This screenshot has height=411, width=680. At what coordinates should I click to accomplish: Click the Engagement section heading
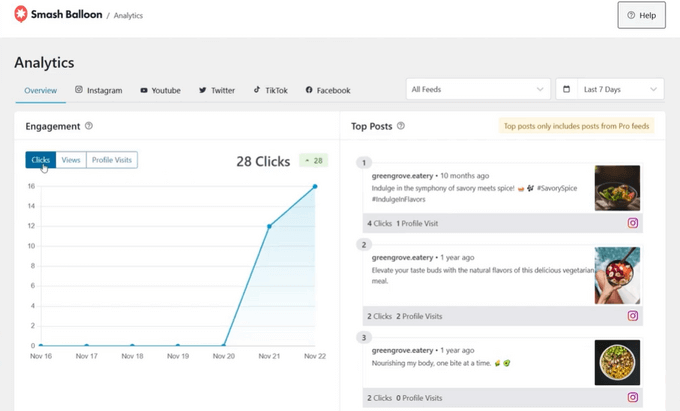pyautogui.click(x=52, y=126)
